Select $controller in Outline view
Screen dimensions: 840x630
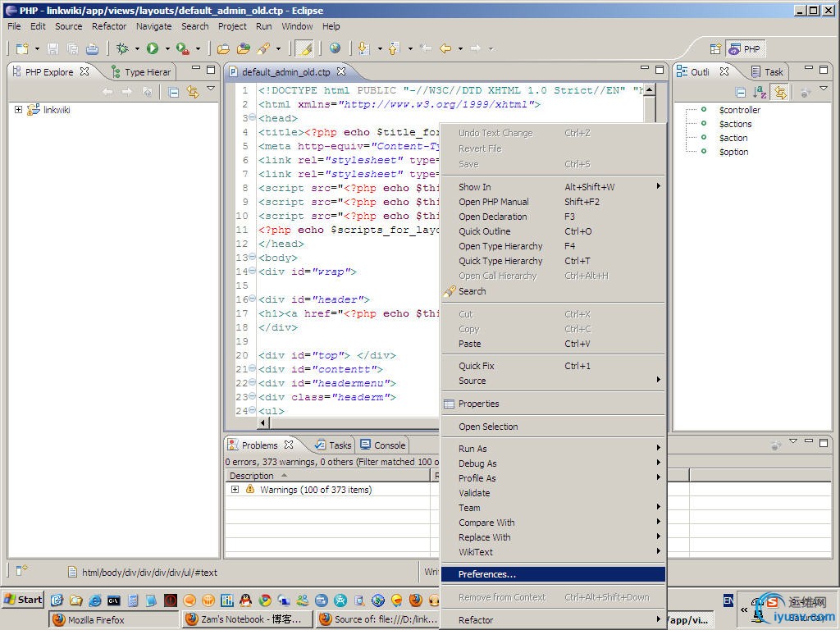[x=739, y=110]
